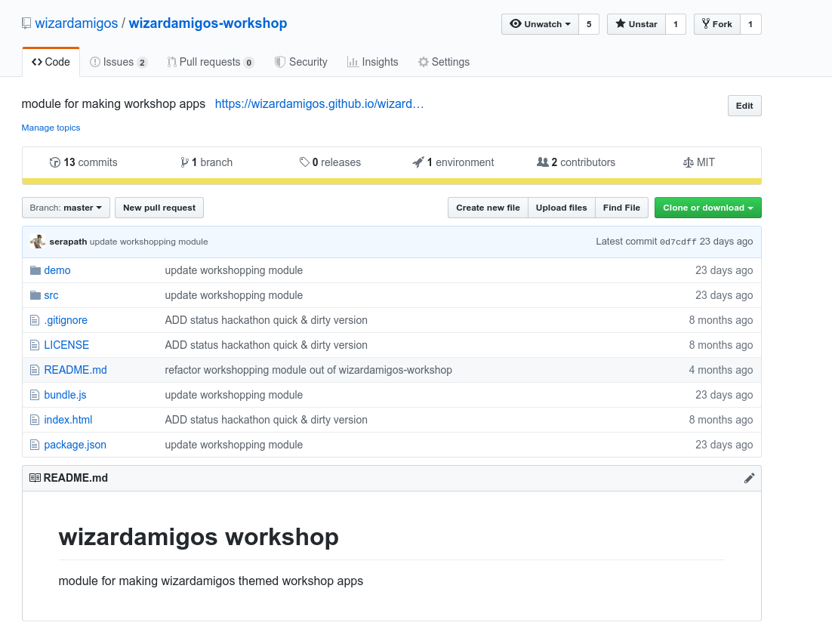
Task: Click the README.md file icon in file list
Action: (x=35, y=370)
